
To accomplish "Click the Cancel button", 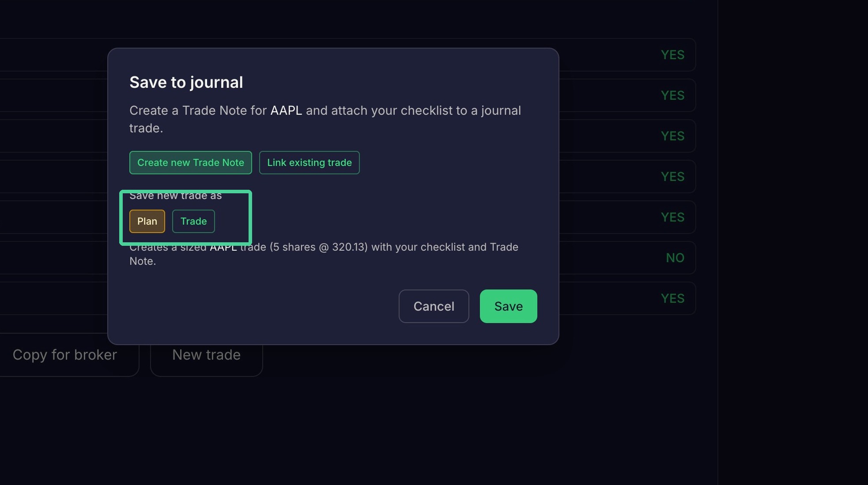I will pyautogui.click(x=434, y=306).
